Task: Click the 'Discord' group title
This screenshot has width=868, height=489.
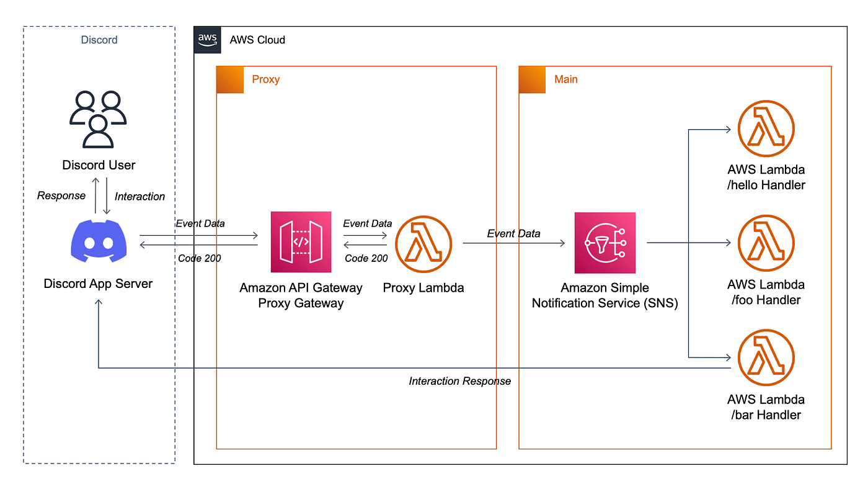Action: 99,40
